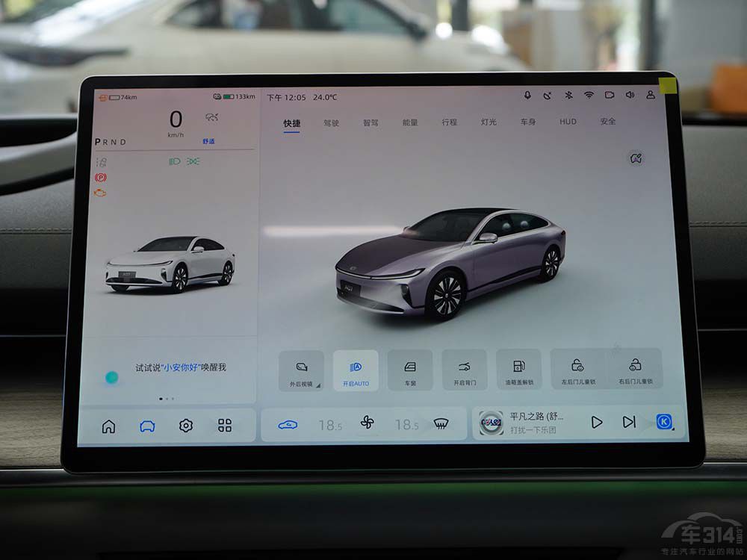Select the 灯光 tab
The width and height of the screenshot is (747, 560).
(489, 122)
